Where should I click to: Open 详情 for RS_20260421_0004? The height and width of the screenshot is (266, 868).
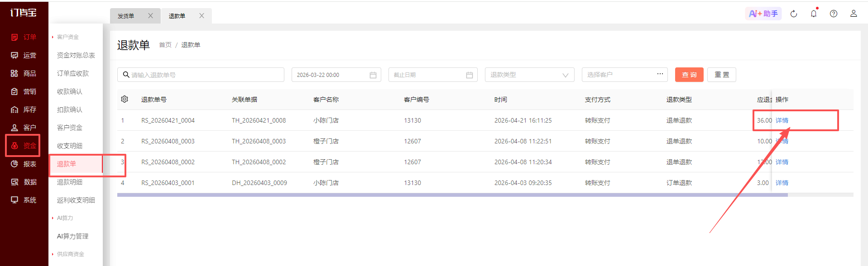tap(782, 120)
